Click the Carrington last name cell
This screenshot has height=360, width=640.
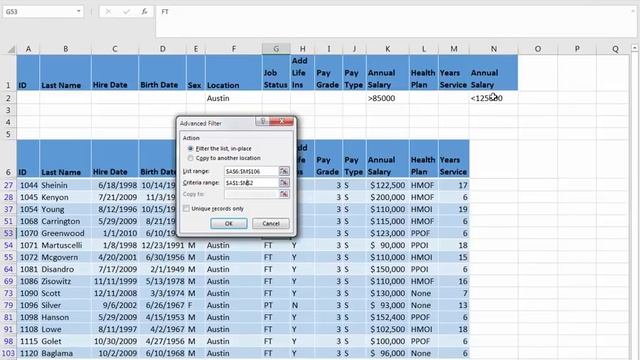point(65,221)
